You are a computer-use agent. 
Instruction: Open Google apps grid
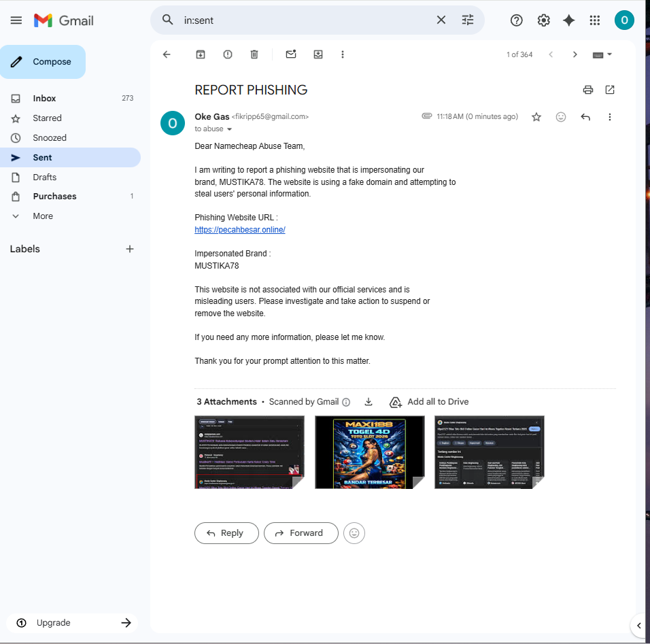(594, 20)
